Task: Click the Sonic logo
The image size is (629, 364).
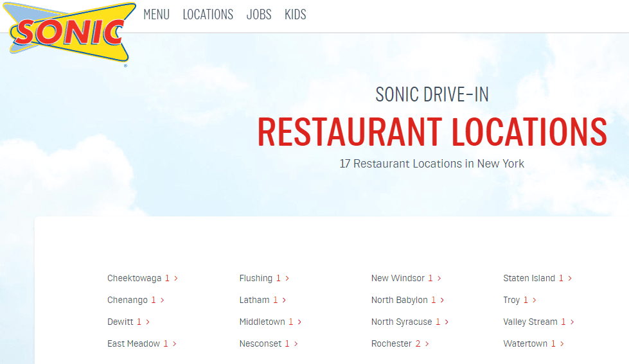Action: [69, 33]
